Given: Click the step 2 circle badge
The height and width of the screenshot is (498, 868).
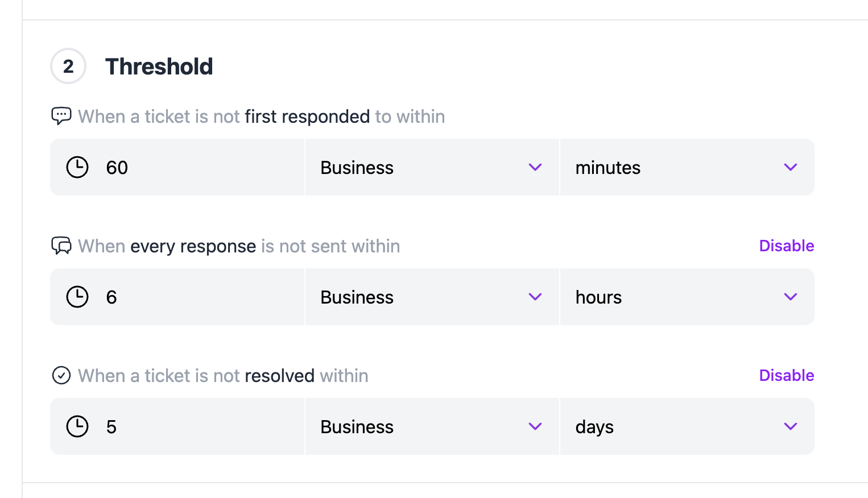Looking at the screenshot, I should pos(68,66).
